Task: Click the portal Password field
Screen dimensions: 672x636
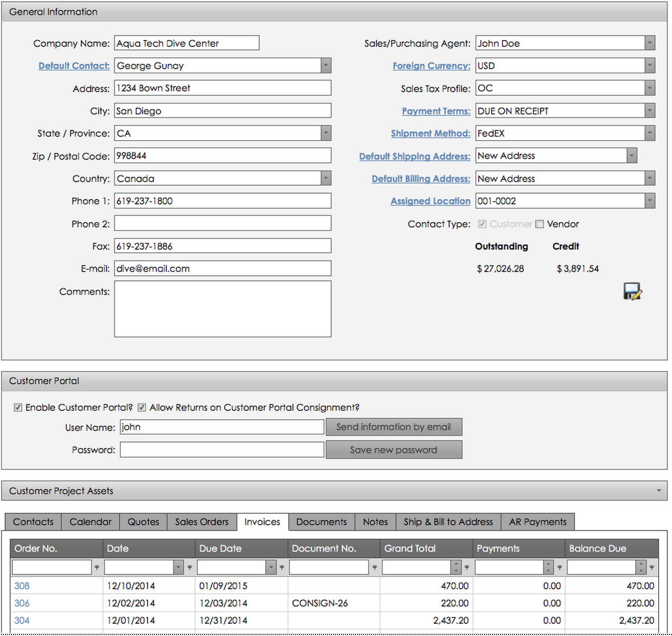Action: click(x=222, y=450)
